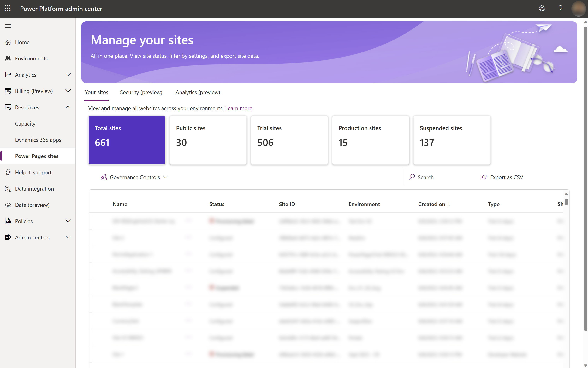Click the Resources section icon
This screenshot has width=588, height=368.
click(8, 107)
